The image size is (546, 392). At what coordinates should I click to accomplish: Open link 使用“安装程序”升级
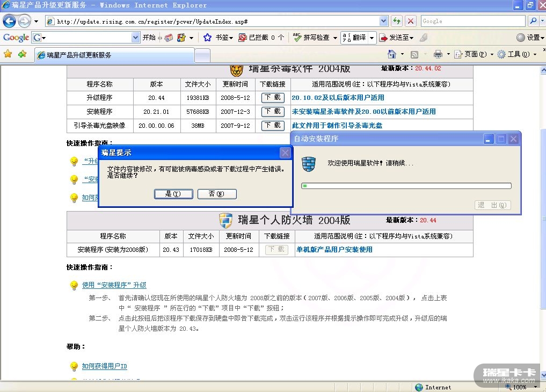[x=114, y=285]
